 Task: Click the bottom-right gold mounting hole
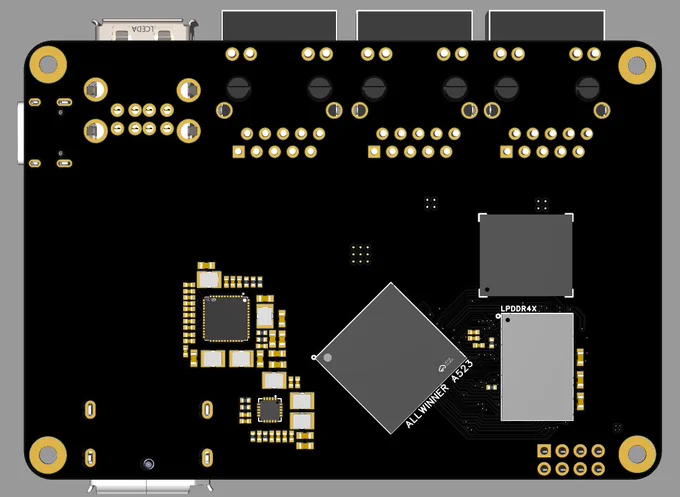[x=637, y=454]
